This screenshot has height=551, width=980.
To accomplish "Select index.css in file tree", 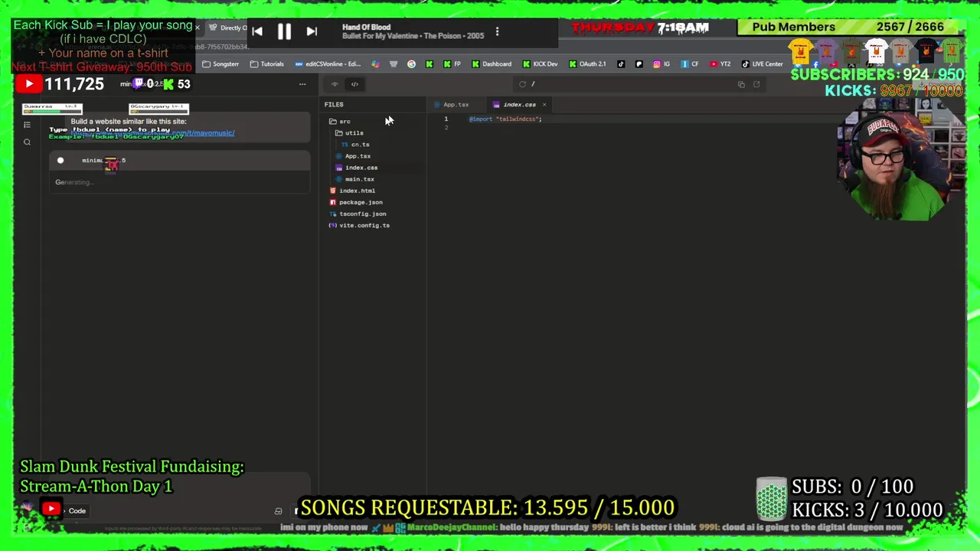I will pyautogui.click(x=357, y=168).
